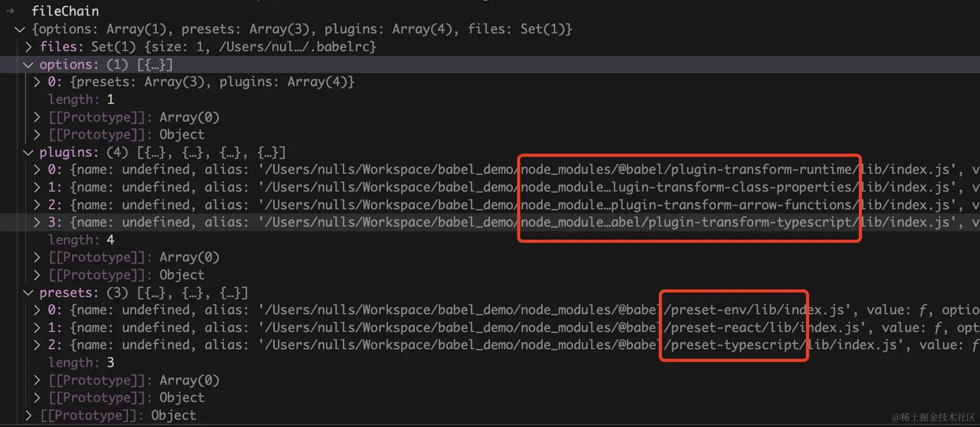
Task: Click the /Users/nul…/.babelrc path text
Action: 295,47
